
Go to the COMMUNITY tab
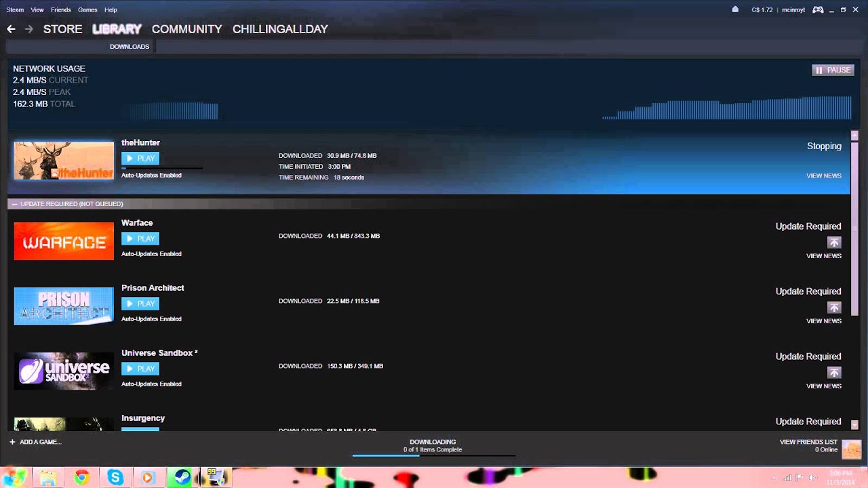(x=186, y=29)
